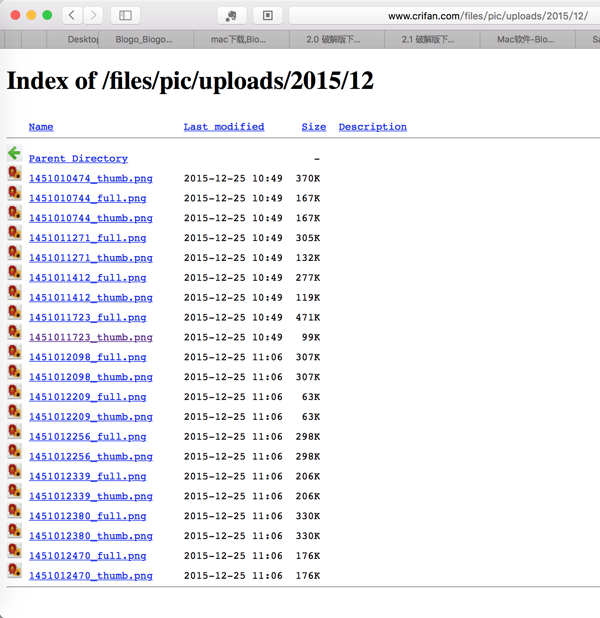This screenshot has width=600, height=618.
Task: Click the green Parent Directory arrow icon
Action: click(x=14, y=153)
